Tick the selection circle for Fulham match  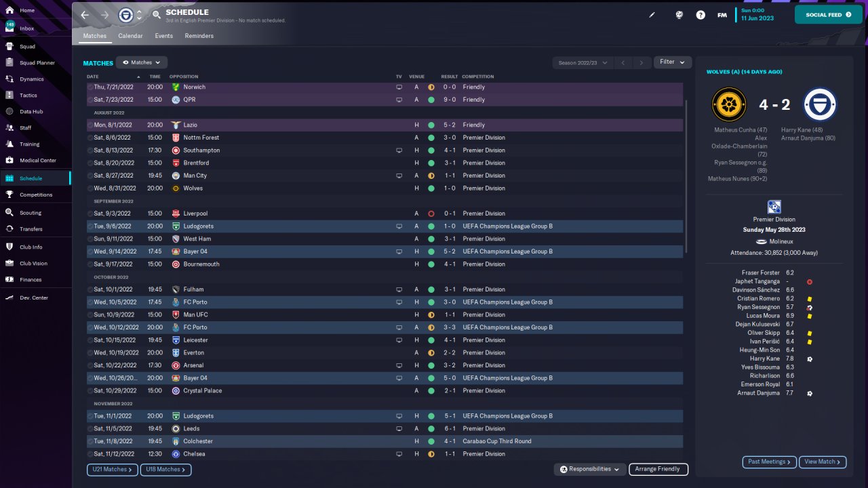click(x=90, y=289)
